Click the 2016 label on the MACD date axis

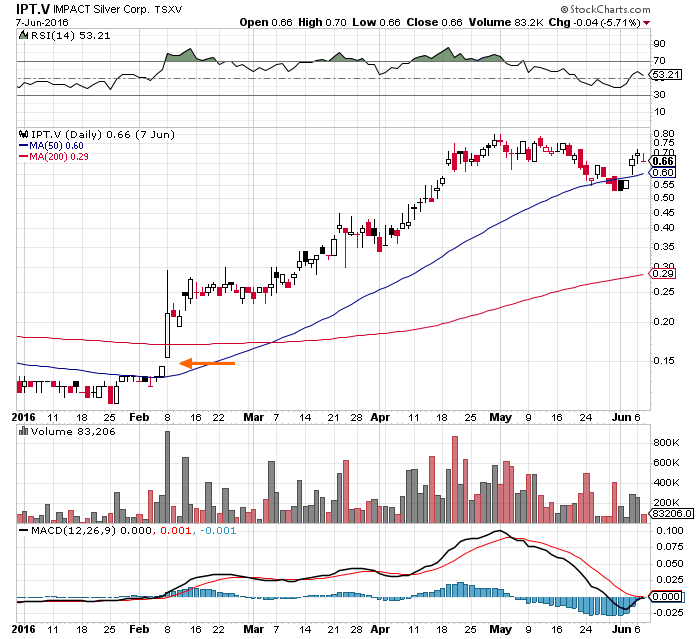point(23,629)
